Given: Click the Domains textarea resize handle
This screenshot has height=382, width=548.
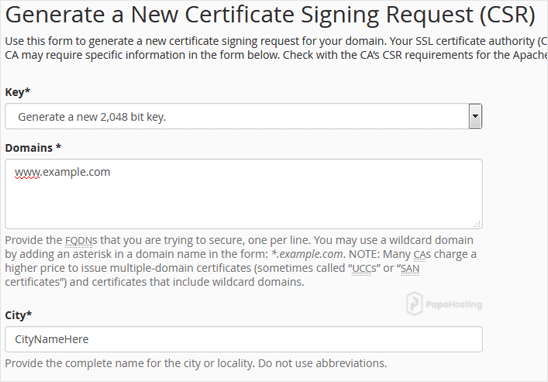Looking at the screenshot, I should coord(477,224).
